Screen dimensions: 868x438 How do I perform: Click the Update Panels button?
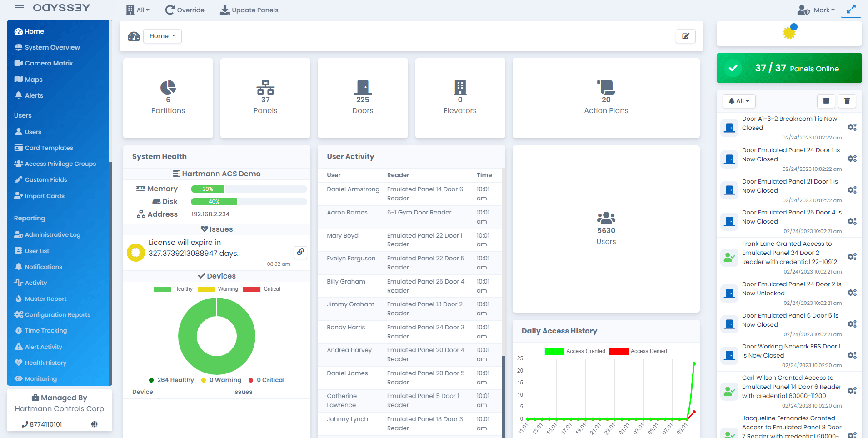[249, 10]
